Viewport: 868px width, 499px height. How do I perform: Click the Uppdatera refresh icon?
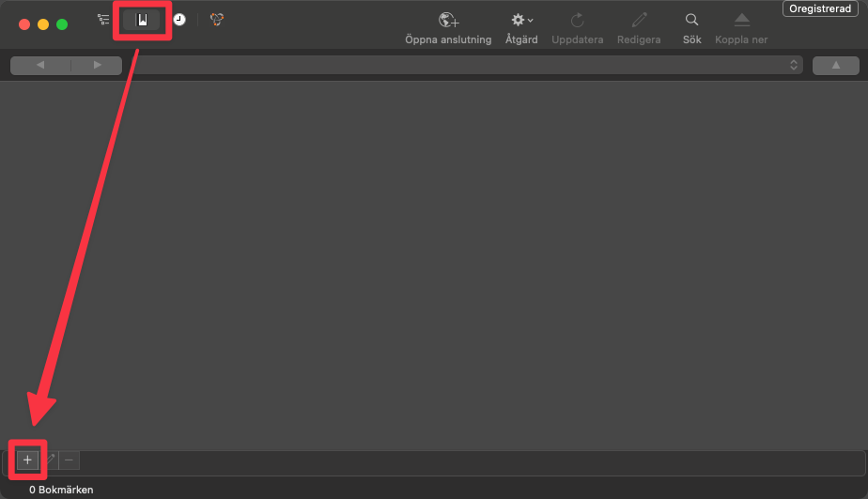[577, 21]
